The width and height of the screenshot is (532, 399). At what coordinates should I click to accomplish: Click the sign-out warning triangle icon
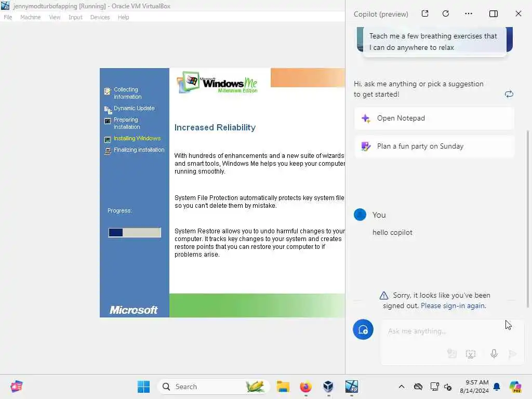tap(384, 296)
